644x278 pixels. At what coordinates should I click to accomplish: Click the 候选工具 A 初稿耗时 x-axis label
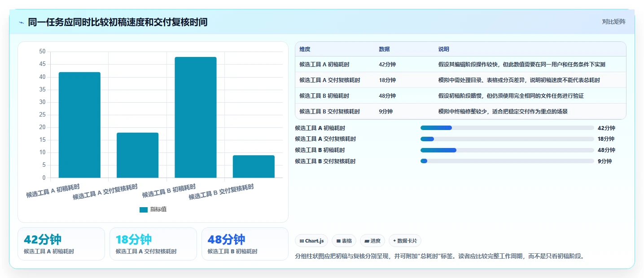(53, 191)
